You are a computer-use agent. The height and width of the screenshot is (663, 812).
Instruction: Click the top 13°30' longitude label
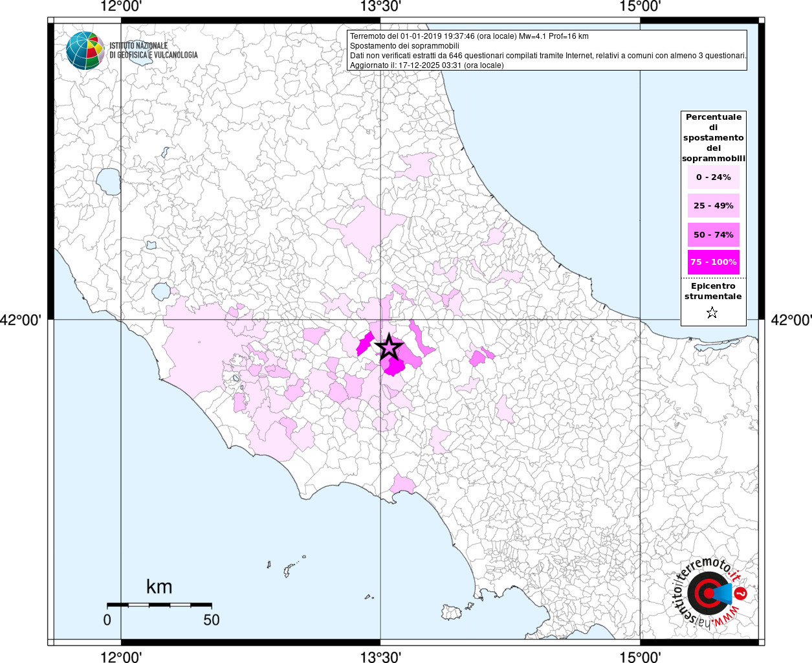(380, 7)
